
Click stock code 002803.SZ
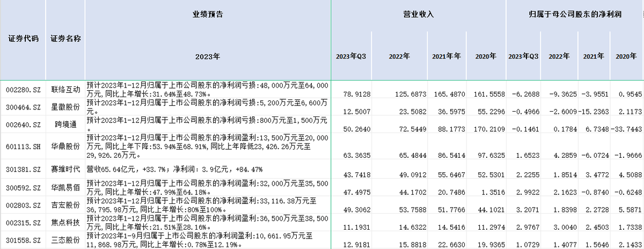tap(23, 206)
